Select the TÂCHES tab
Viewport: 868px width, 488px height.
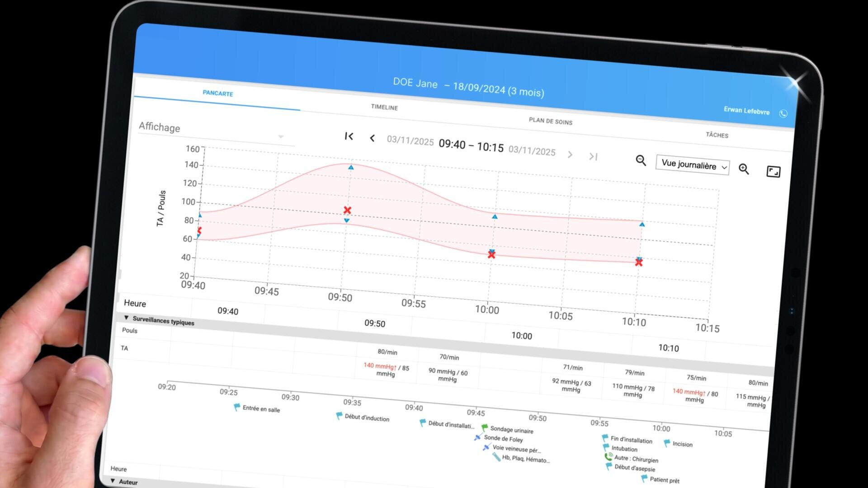pos(717,135)
